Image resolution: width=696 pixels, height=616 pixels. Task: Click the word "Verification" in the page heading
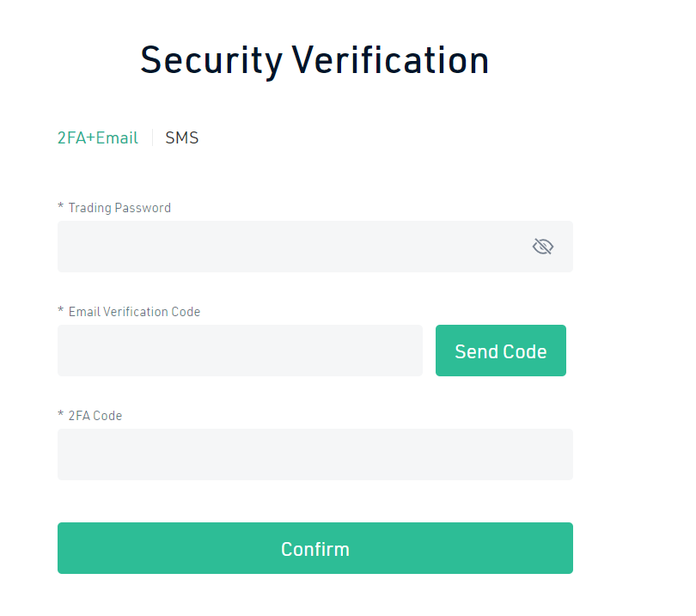[x=390, y=60]
